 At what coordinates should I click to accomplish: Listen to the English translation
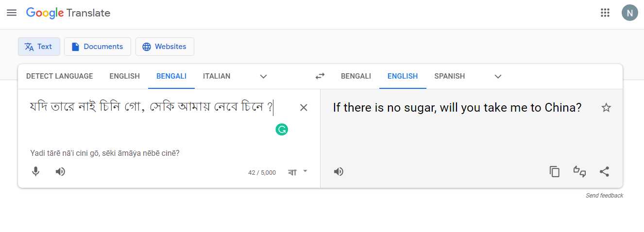tap(339, 171)
